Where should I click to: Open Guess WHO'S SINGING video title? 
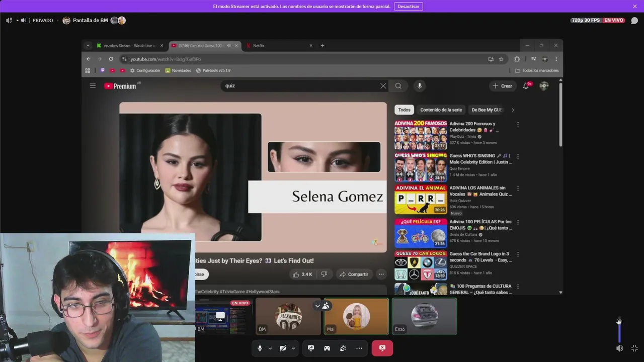tap(480, 159)
